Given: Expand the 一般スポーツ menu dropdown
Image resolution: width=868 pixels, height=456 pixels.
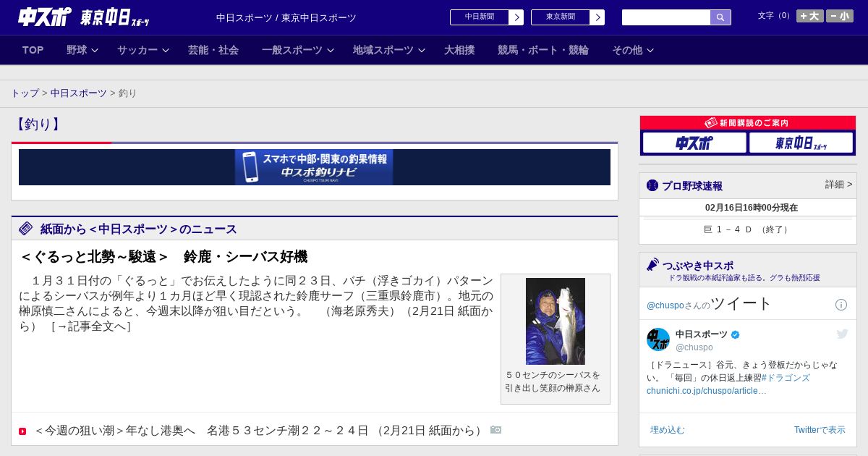Looking at the screenshot, I should click(x=298, y=50).
